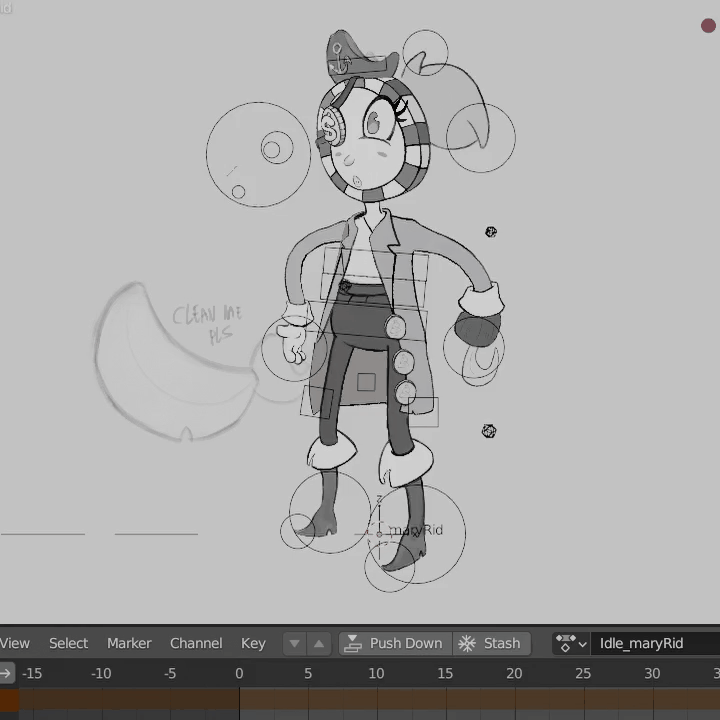720x720 pixels.
Task: Jump to frame 10 on the timeline ruler
Action: (376, 673)
